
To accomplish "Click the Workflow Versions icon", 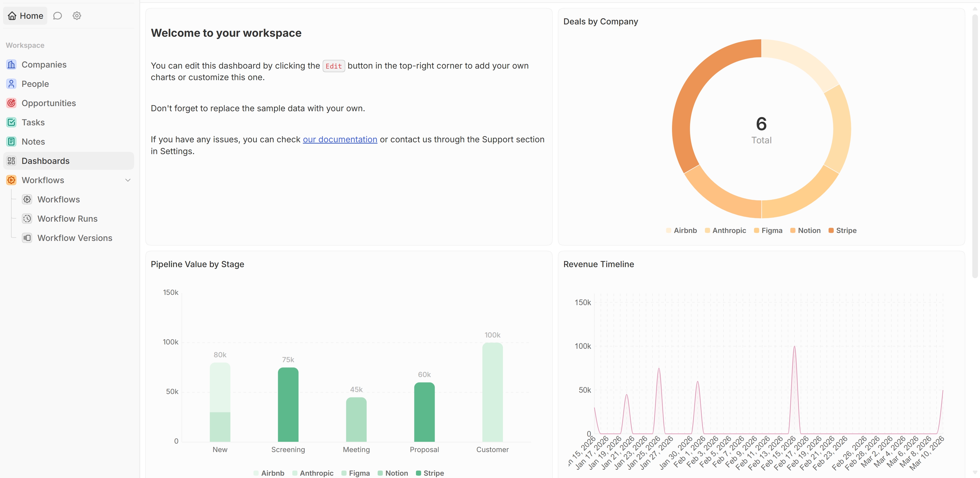I will pos(27,238).
